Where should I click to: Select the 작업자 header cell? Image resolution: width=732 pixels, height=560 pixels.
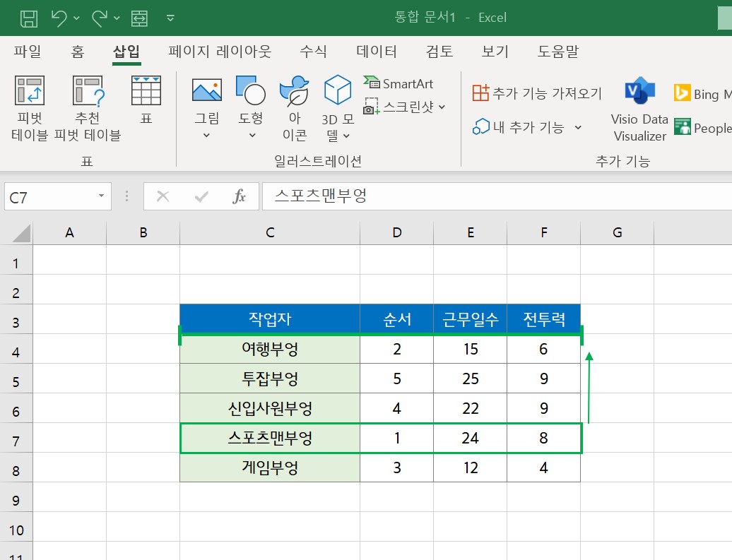[x=270, y=319]
